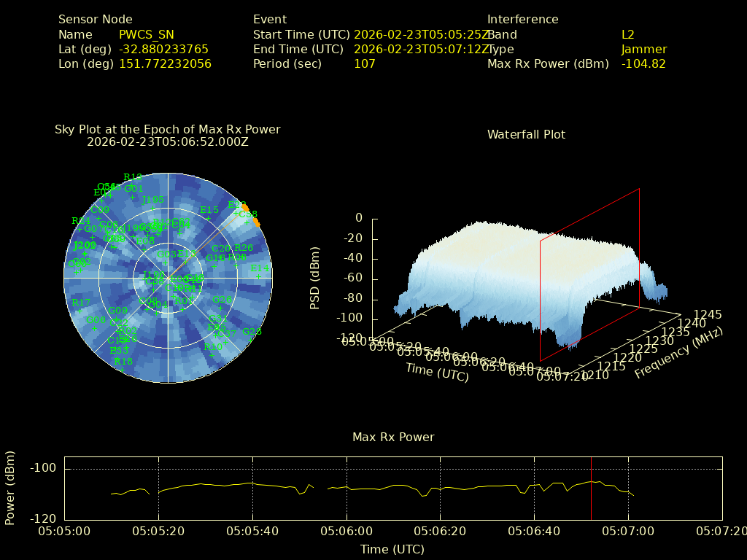Click the 05:06:00 tick label on power chart
Viewport: 747px width, 560px height.
(x=347, y=532)
